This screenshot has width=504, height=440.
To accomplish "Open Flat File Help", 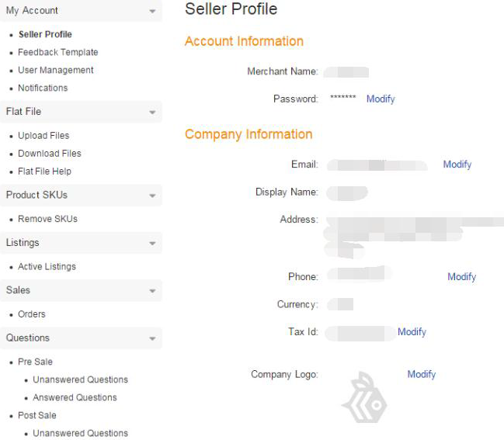I will (x=44, y=171).
